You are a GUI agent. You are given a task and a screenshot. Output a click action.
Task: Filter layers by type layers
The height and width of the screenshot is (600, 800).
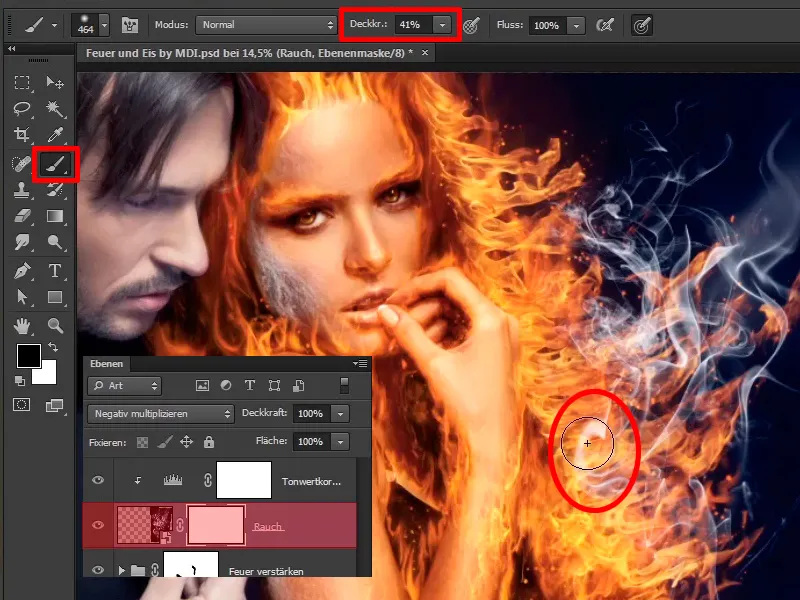[249, 386]
